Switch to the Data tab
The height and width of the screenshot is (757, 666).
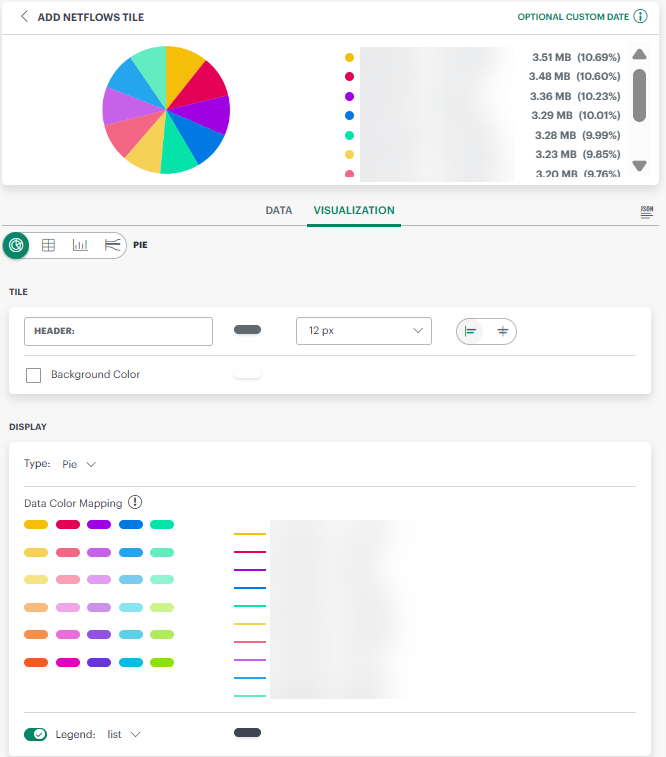point(278,211)
